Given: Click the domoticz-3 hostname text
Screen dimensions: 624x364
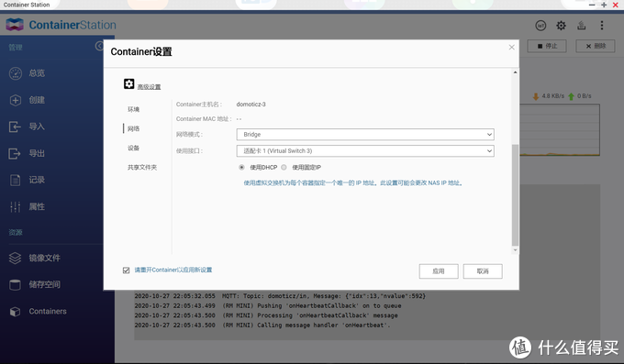Looking at the screenshot, I should 251,105.
